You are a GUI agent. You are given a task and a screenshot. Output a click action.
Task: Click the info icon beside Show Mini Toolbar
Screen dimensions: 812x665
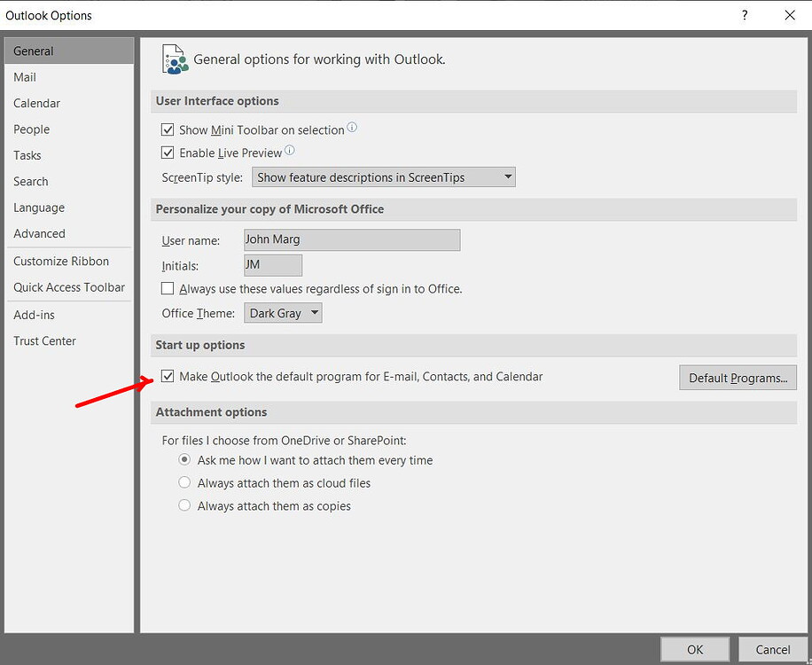pos(352,128)
